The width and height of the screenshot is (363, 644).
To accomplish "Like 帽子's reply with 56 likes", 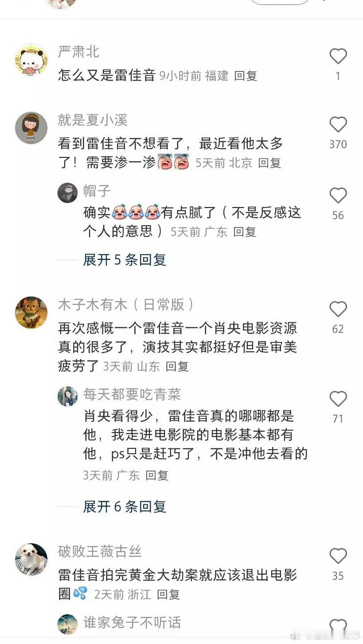I will coord(338,196).
